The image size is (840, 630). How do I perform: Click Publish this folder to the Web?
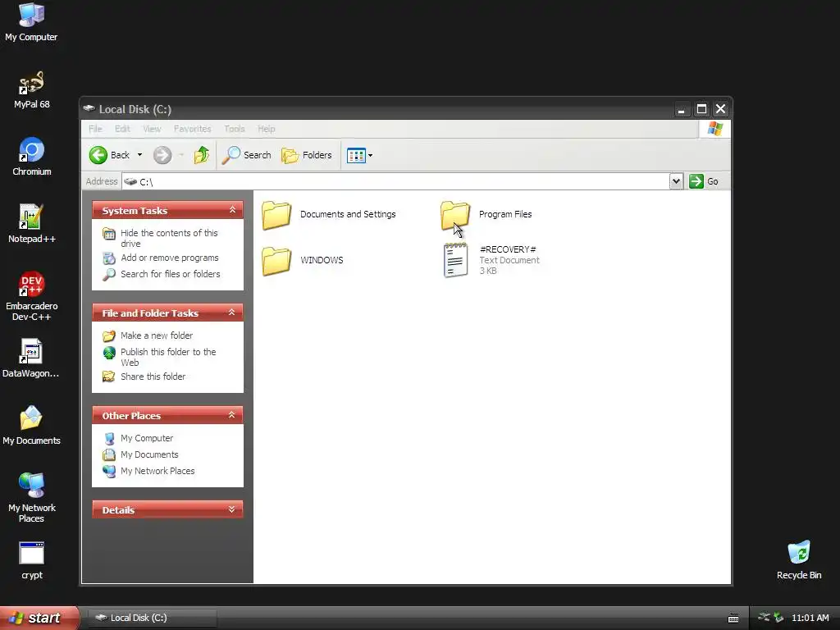tap(168, 358)
